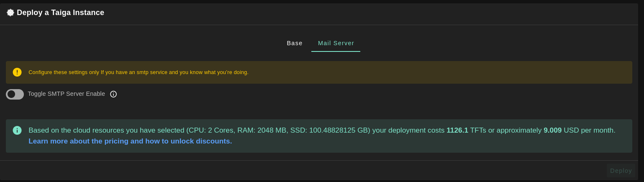Click the "Deploy a Taiga Instance" title

tap(60, 13)
